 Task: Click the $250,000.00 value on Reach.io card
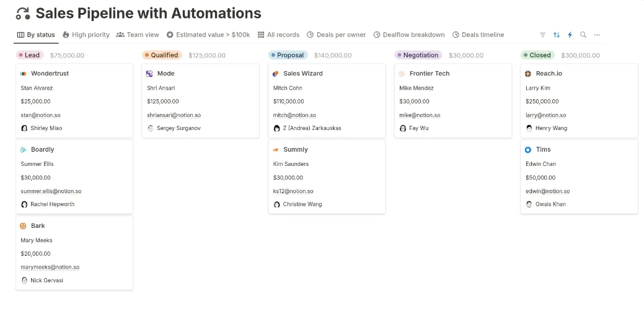pyautogui.click(x=541, y=102)
